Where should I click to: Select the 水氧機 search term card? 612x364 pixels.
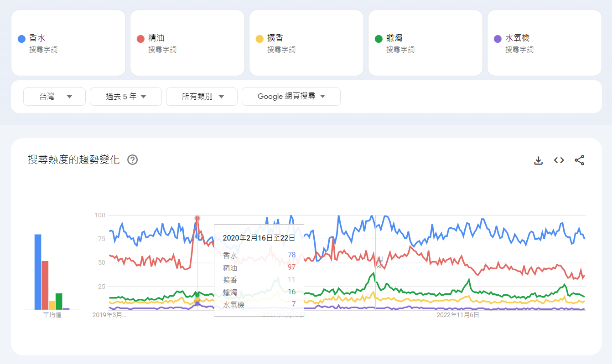click(x=545, y=43)
